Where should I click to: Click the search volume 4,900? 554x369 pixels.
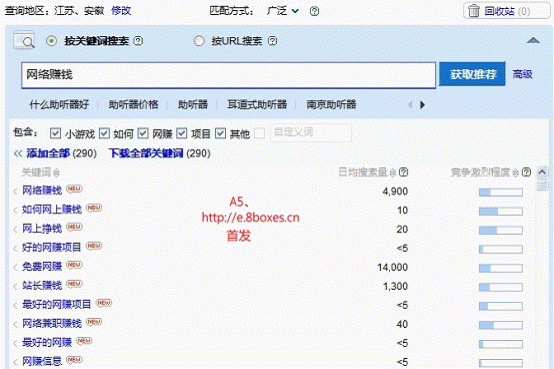click(x=395, y=192)
